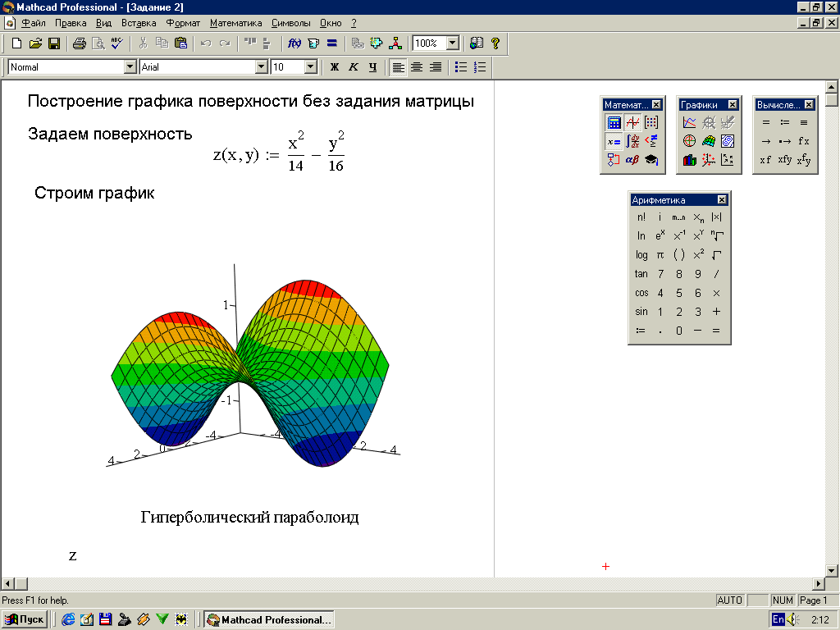Run the ABC spell check tool

(116, 43)
